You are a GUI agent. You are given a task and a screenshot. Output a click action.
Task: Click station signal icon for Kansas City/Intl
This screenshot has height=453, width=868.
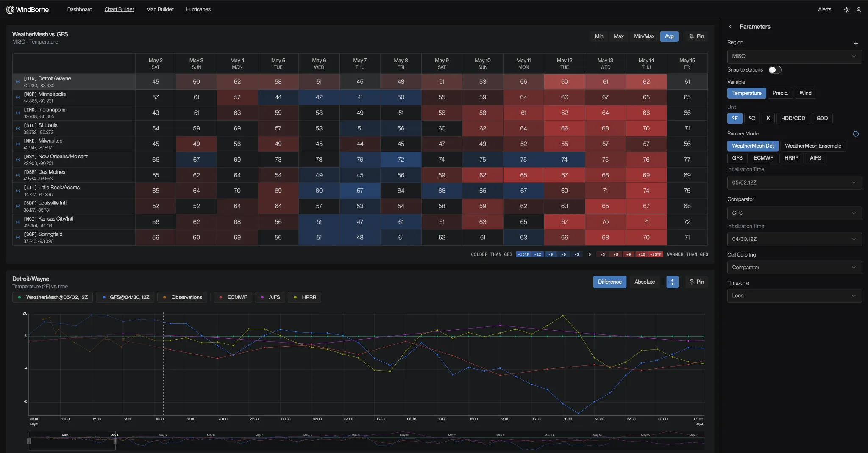click(x=18, y=222)
